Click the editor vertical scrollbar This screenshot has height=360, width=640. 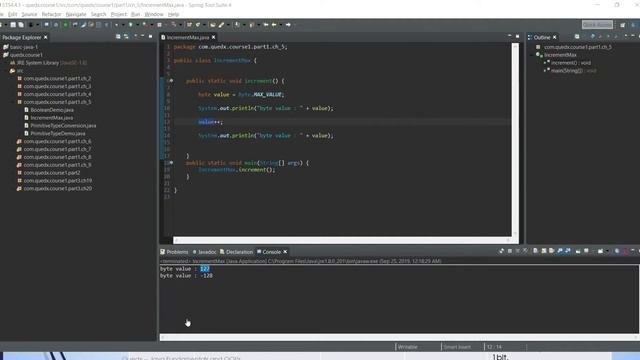(x=515, y=139)
